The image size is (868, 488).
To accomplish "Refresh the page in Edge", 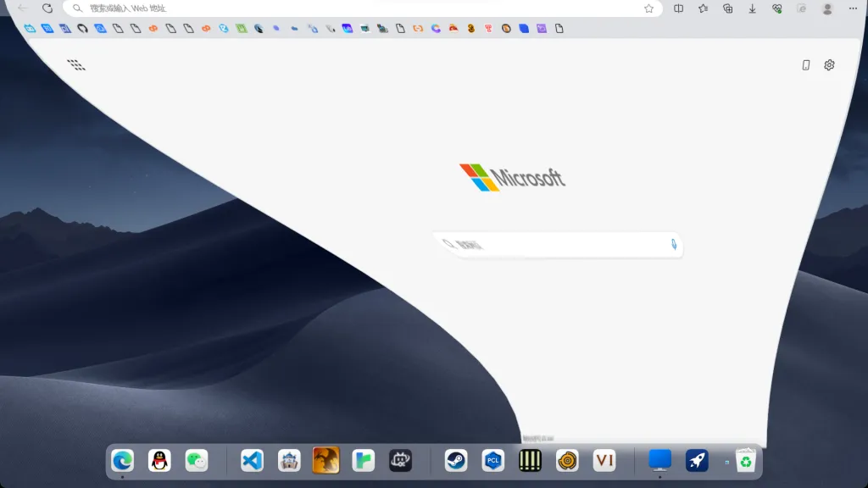I will click(x=47, y=8).
